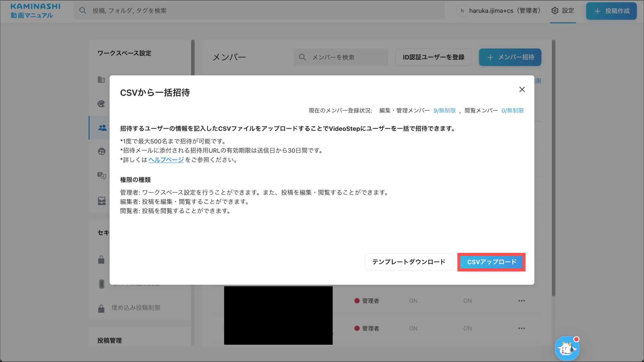Focus the top post/folder/tag search field
The width and height of the screenshot is (644, 362).
[259, 11]
